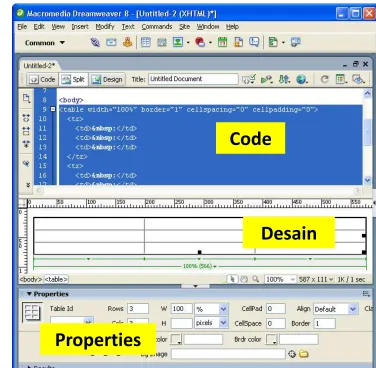The height and width of the screenshot is (368, 376).
Task: Open the 587 x 111 window size menu
Action: click(x=316, y=279)
